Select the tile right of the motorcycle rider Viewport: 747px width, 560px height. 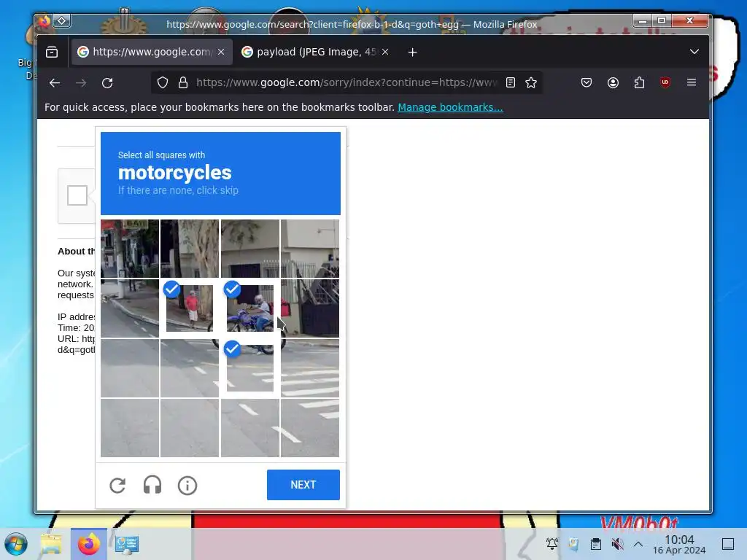tap(310, 308)
